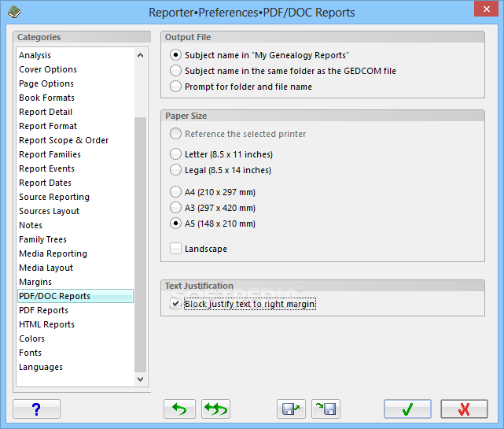This screenshot has height=429, width=504.
Task: Open the Cover Options category
Action: tap(75, 69)
